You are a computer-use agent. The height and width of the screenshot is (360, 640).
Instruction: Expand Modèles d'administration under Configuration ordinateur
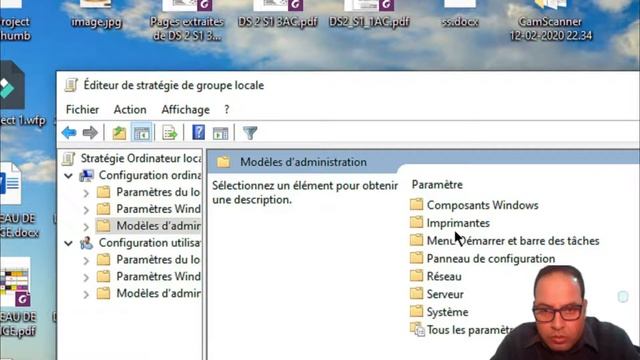(86, 227)
